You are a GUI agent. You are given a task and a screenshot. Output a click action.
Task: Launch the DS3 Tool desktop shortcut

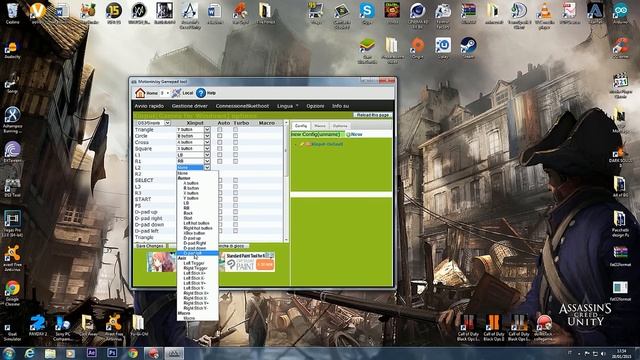point(12,188)
